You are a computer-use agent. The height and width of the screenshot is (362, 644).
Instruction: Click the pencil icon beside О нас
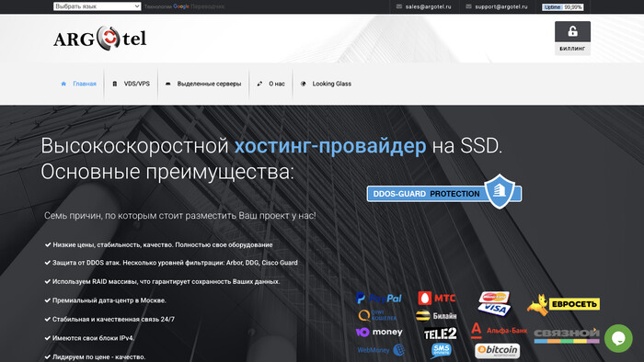pos(259,84)
